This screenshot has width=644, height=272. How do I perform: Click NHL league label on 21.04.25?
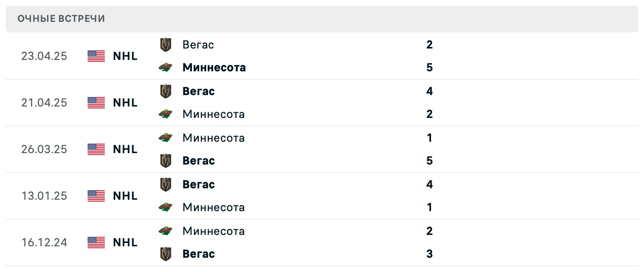tap(125, 103)
